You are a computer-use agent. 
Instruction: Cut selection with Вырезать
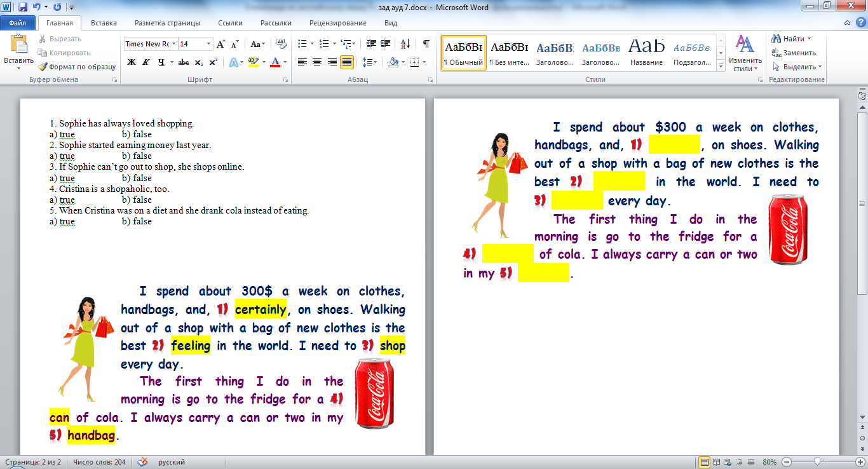point(59,39)
